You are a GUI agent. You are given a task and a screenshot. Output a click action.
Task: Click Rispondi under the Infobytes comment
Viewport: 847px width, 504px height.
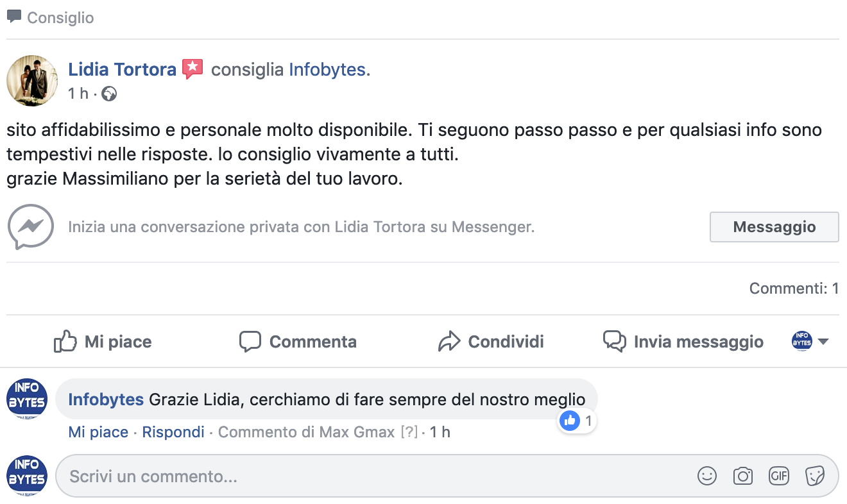tap(173, 432)
